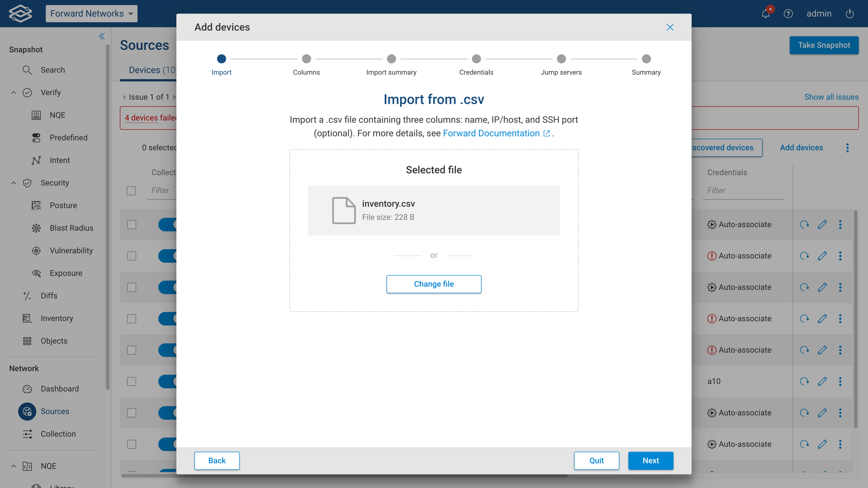Open the Forward Documentation link
The image size is (868, 488).
491,133
